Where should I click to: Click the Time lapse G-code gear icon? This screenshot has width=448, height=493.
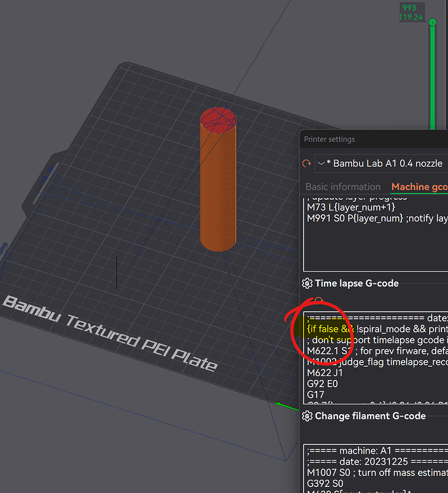point(307,283)
